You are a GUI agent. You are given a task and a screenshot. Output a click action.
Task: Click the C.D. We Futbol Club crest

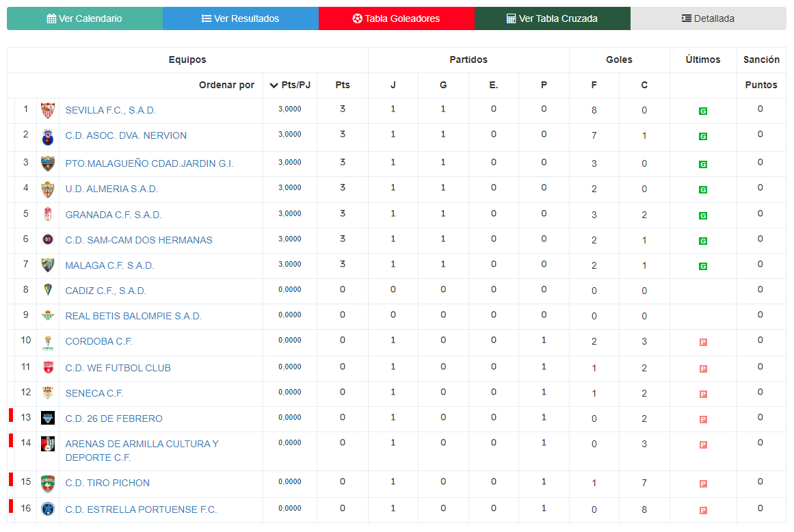click(48, 367)
